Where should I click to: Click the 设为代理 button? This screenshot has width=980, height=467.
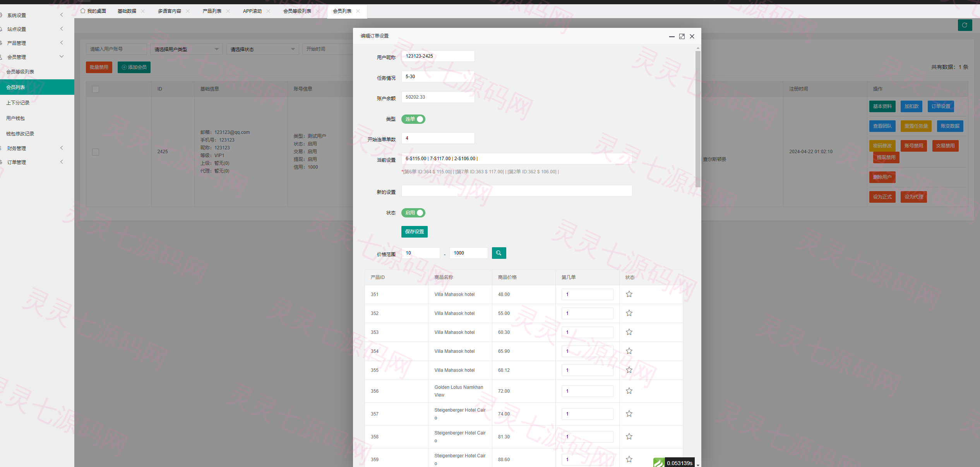click(x=913, y=197)
